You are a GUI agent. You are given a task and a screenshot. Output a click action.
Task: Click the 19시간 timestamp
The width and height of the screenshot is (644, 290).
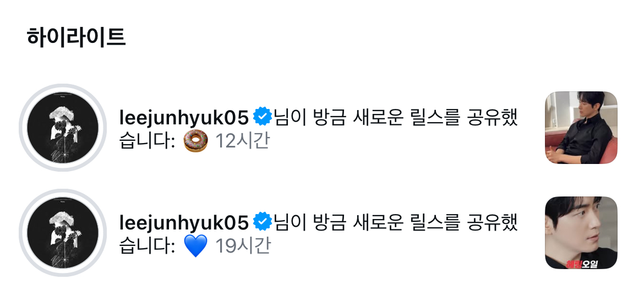coord(242,246)
